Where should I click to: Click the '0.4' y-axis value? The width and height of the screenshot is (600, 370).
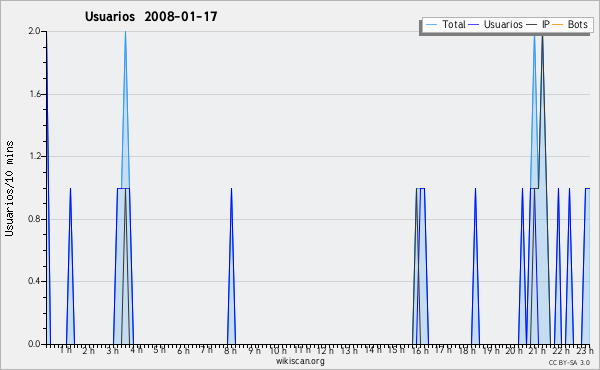pyautogui.click(x=34, y=281)
